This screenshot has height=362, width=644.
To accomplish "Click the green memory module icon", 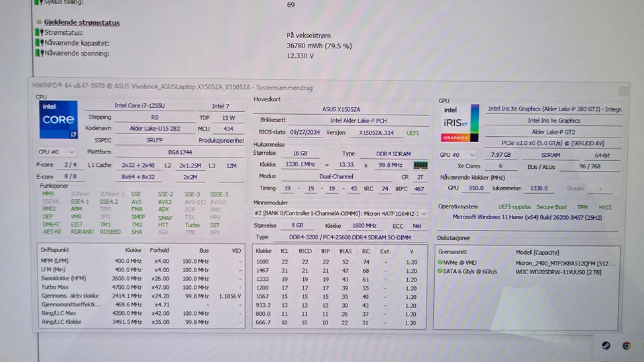I will 420,165.
